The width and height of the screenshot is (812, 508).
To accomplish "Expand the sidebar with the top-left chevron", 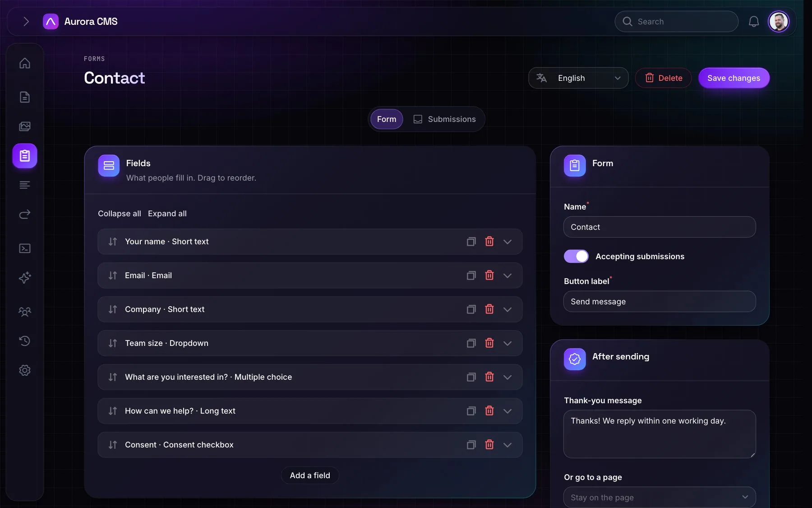I will click(26, 21).
